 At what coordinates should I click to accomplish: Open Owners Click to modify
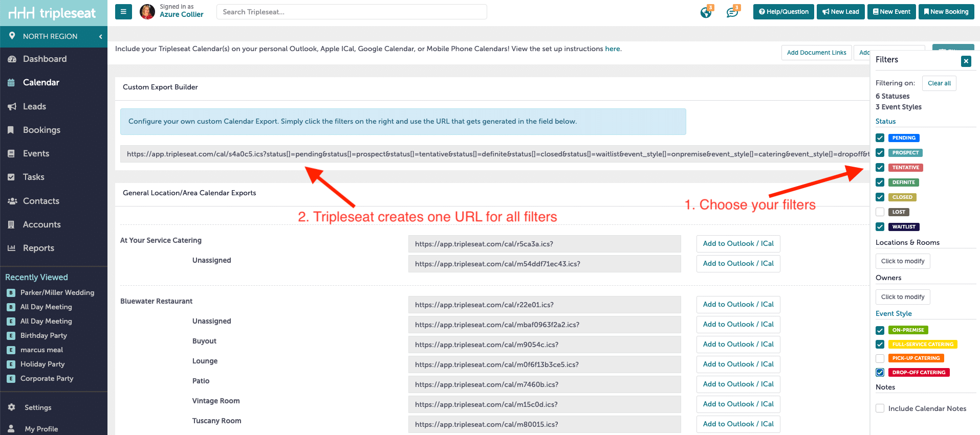[903, 297]
